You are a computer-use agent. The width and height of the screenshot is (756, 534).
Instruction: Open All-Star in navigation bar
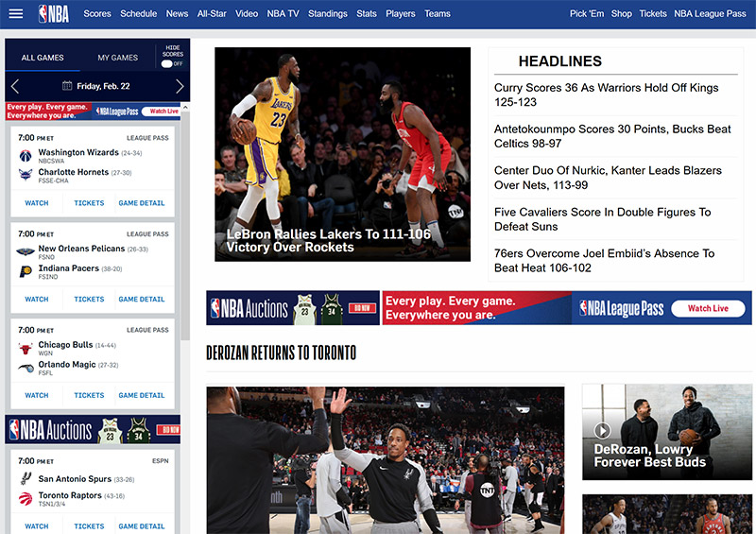click(x=212, y=14)
